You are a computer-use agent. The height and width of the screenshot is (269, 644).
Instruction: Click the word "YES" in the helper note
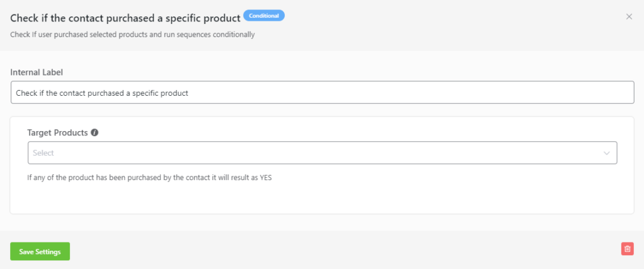coord(267,178)
